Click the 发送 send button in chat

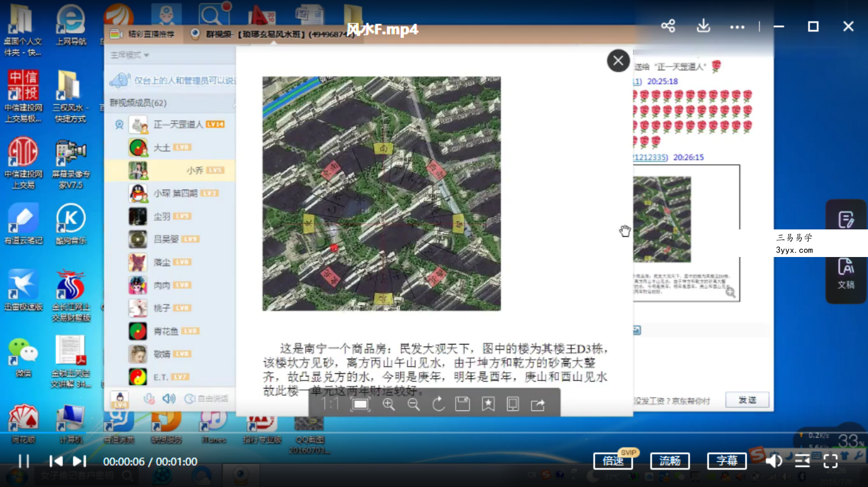(x=747, y=400)
